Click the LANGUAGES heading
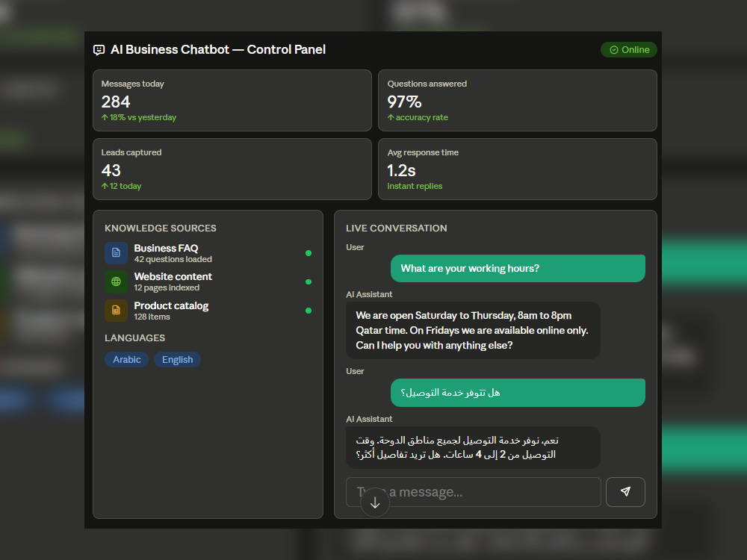This screenshot has height=560, width=747. tap(134, 338)
